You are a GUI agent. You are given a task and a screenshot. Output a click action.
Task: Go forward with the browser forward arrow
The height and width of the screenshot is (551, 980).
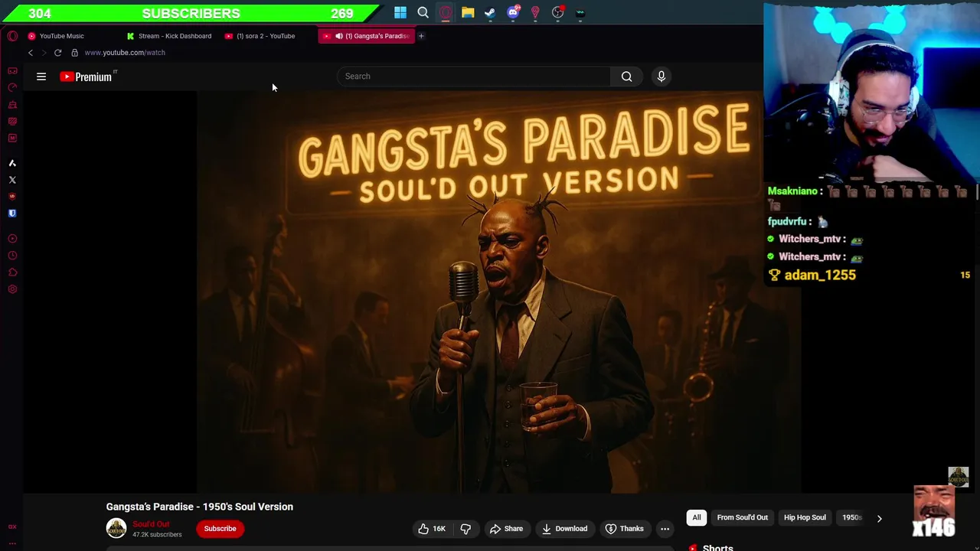click(x=44, y=53)
